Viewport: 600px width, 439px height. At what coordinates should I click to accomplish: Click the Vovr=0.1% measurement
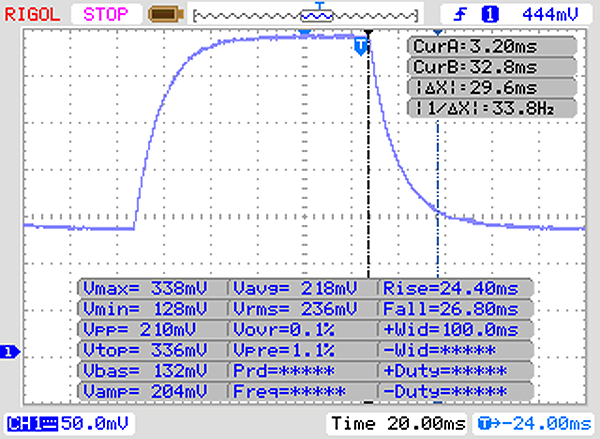pyautogui.click(x=303, y=330)
